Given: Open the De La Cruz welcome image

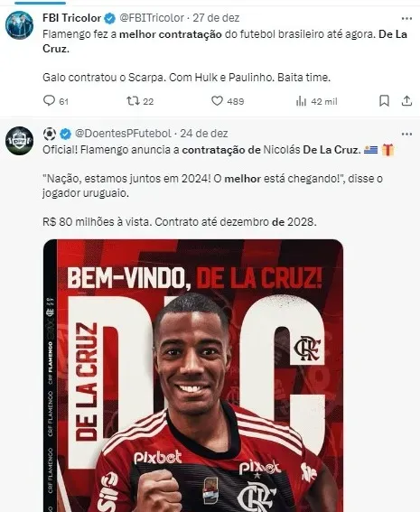Looking at the screenshot, I should pyautogui.click(x=193, y=376).
